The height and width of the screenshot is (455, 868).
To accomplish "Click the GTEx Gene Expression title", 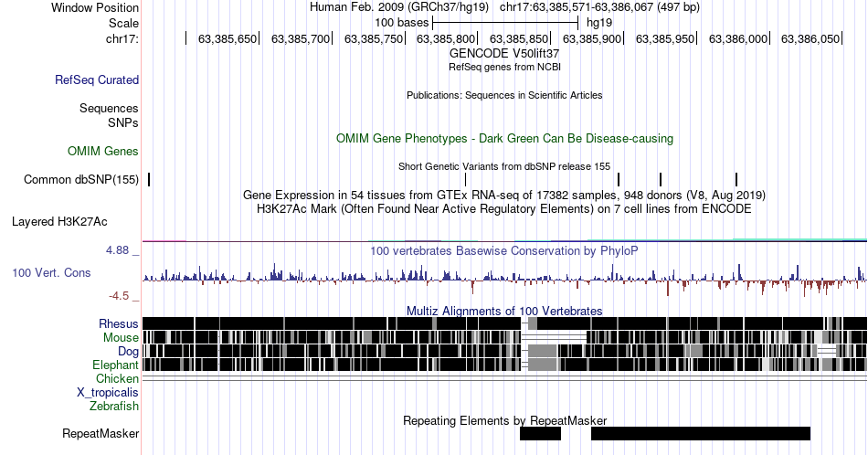I will [x=504, y=195].
